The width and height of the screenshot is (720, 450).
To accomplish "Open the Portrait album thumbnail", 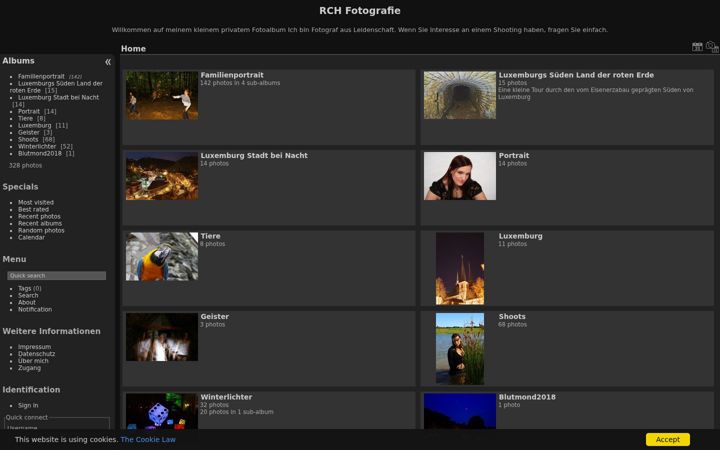I will point(460,176).
